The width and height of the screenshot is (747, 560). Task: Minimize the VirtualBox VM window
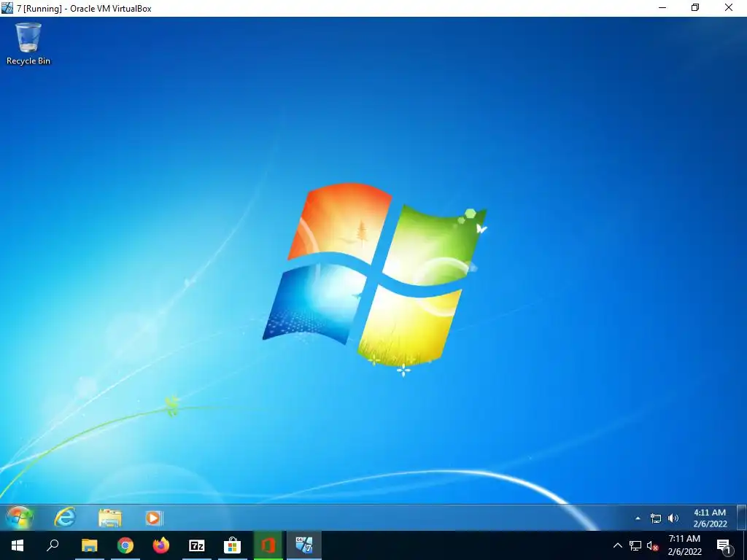(x=662, y=7)
